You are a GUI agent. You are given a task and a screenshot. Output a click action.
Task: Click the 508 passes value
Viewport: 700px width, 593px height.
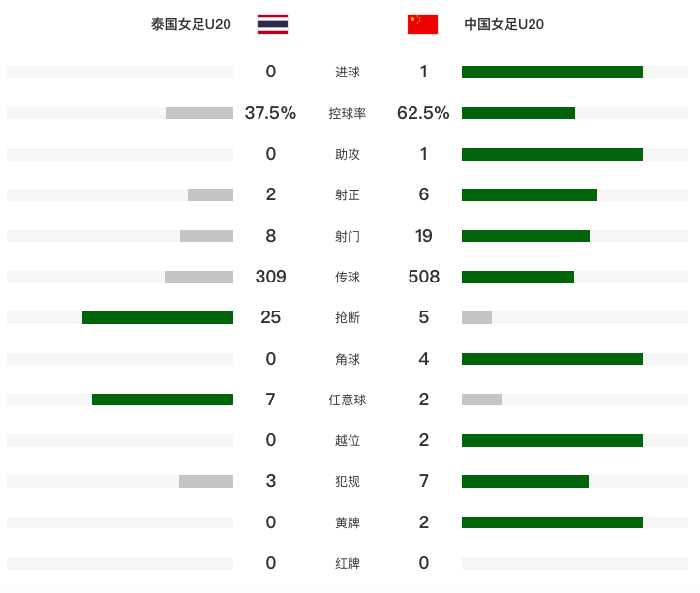(x=424, y=277)
